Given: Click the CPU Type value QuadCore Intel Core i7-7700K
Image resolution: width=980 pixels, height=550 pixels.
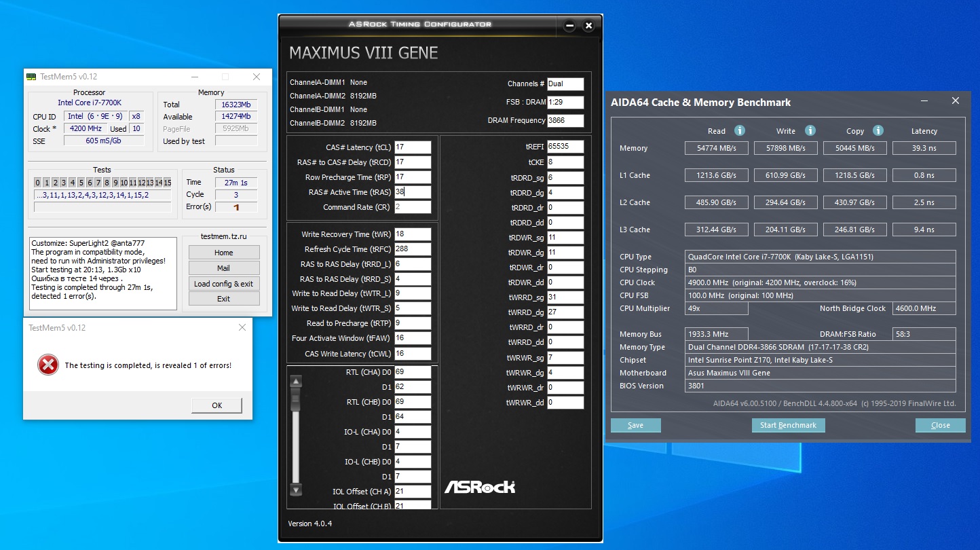Looking at the screenshot, I should (x=820, y=257).
